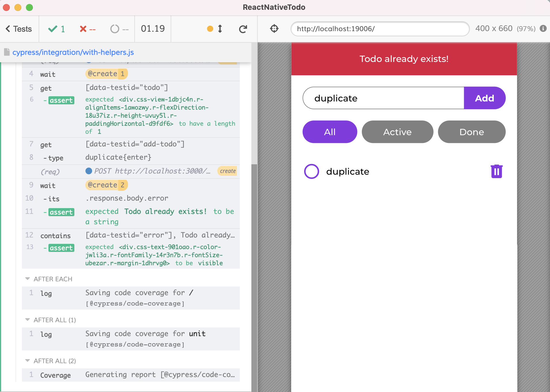Click the failed tests X counter
The height and width of the screenshot is (392, 550).
(x=87, y=29)
